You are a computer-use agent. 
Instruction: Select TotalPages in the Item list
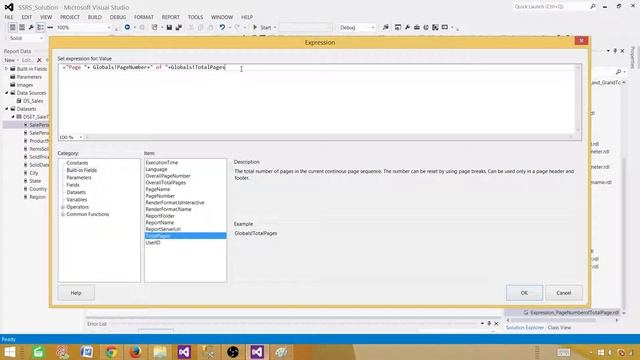click(185, 236)
